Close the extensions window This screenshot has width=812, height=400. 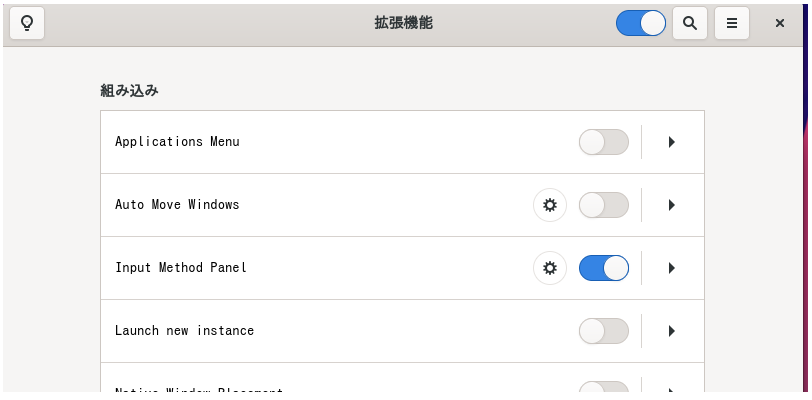tap(779, 23)
